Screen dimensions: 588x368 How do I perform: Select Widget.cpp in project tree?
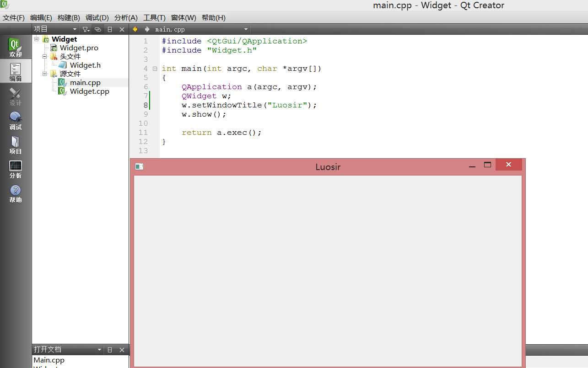point(90,91)
